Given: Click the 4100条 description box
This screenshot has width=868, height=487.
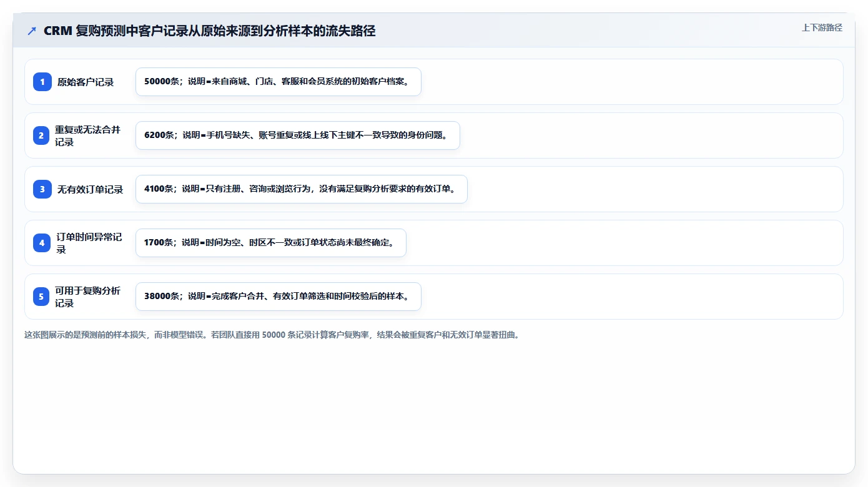Looking at the screenshot, I should pos(302,189).
